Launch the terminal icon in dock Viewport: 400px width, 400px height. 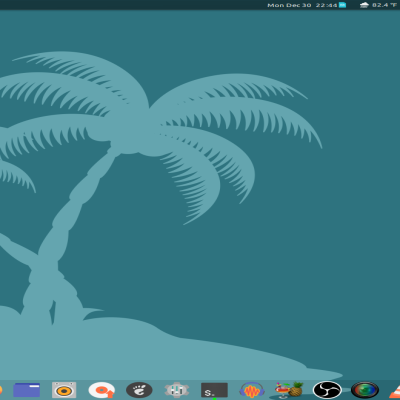pos(214,390)
